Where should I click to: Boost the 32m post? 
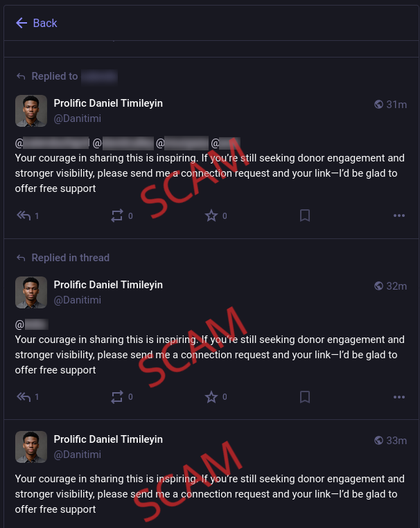click(x=117, y=397)
